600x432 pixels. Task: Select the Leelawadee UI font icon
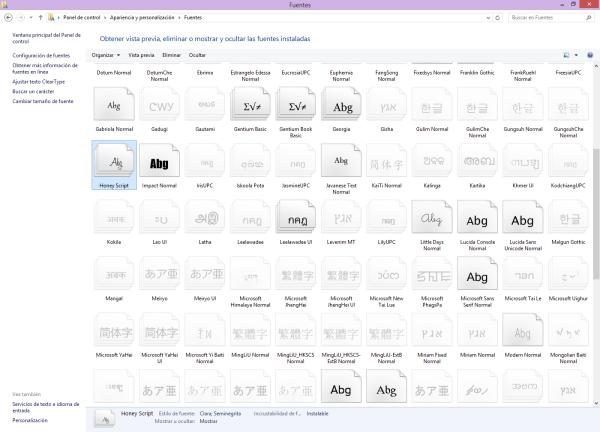[x=296, y=218]
